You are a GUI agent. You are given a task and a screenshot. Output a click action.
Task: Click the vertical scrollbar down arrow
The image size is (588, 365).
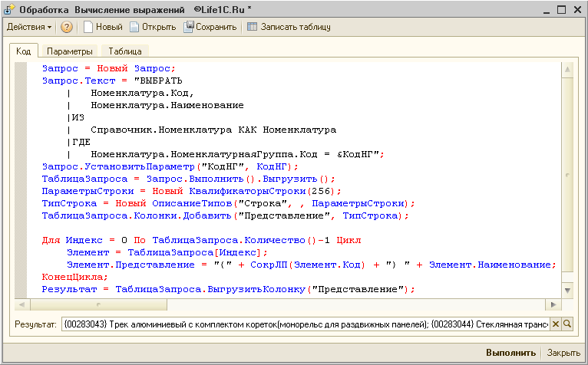[567, 291]
